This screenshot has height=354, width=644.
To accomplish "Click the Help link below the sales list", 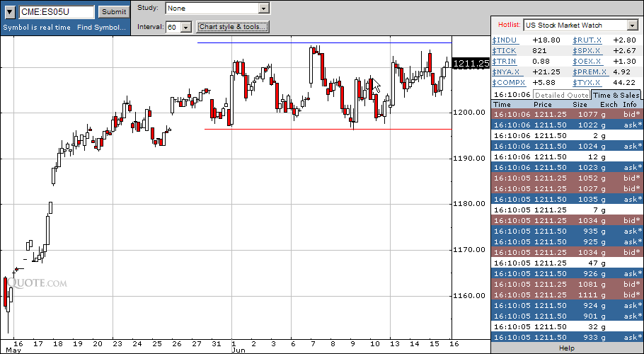I will [567, 348].
